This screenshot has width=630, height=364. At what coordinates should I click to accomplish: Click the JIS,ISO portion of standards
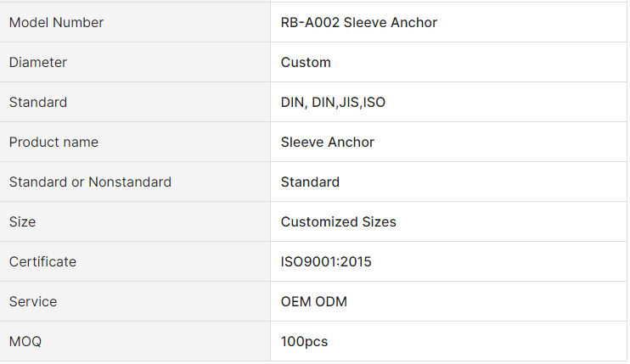click(362, 103)
